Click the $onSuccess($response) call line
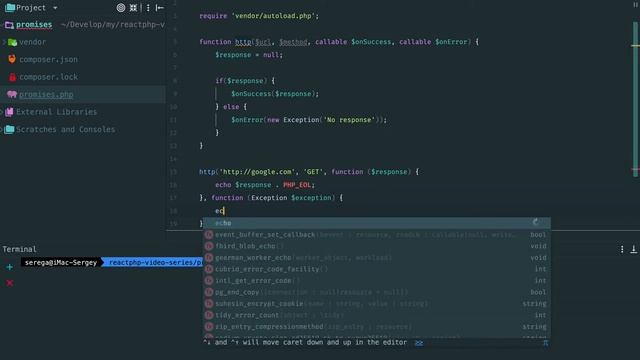This screenshot has height=360, width=640. pyautogui.click(x=275, y=94)
